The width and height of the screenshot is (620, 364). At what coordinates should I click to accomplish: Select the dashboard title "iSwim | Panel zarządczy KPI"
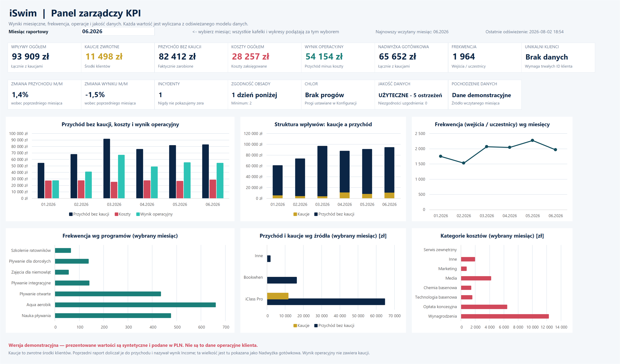coord(75,13)
